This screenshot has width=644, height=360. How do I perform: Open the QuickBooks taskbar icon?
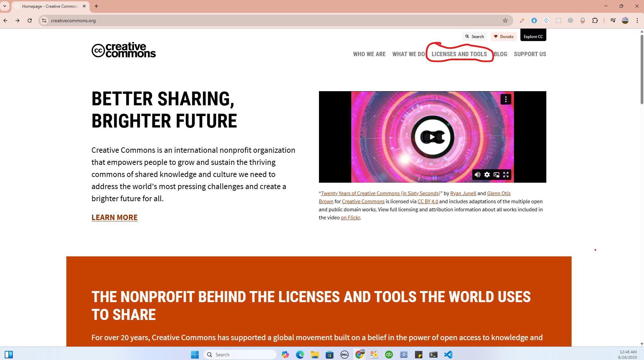(389, 355)
